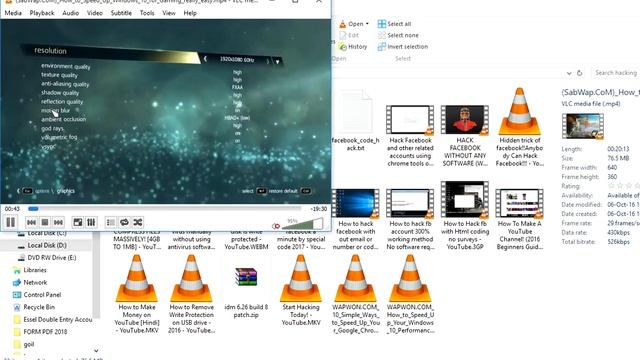Open the VLC Subtitle menu

pos(121,13)
